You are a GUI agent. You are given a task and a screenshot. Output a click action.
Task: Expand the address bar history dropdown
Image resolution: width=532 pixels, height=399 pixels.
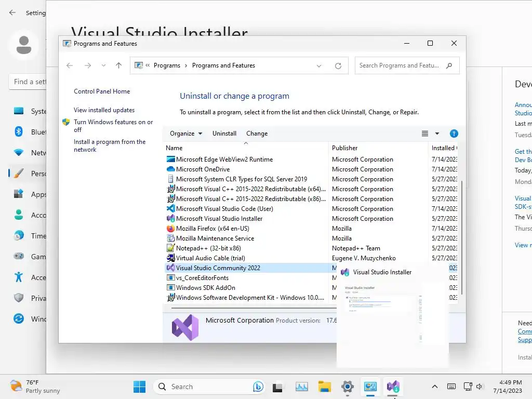[x=319, y=66]
